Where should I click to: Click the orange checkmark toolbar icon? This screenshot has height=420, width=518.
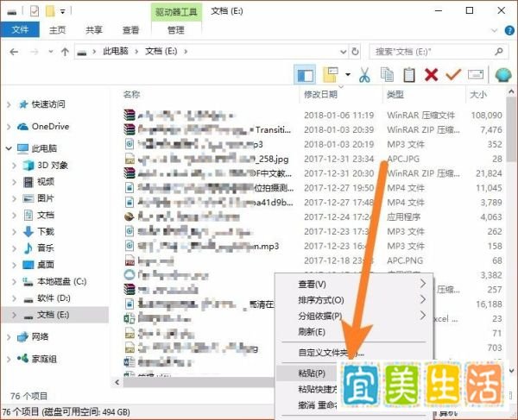(x=453, y=75)
